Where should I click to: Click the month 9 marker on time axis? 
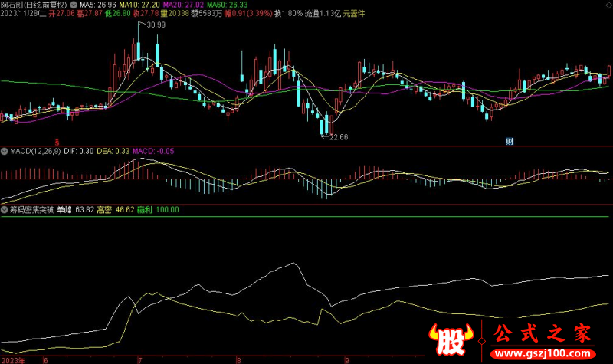click(346, 359)
